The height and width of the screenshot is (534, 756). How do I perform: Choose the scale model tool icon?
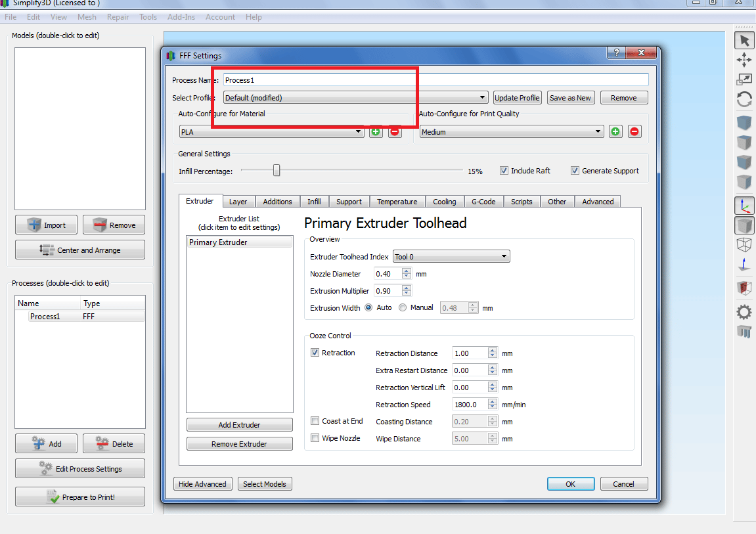tap(744, 79)
